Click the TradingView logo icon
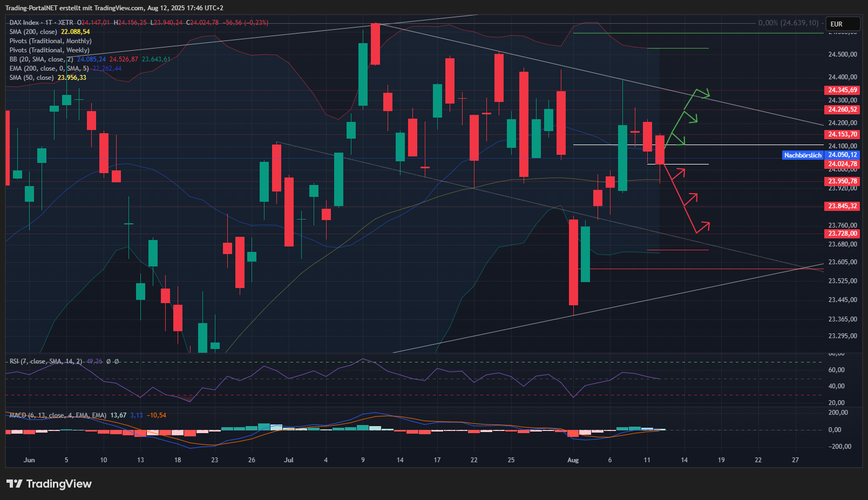The image size is (868, 500). (15, 484)
